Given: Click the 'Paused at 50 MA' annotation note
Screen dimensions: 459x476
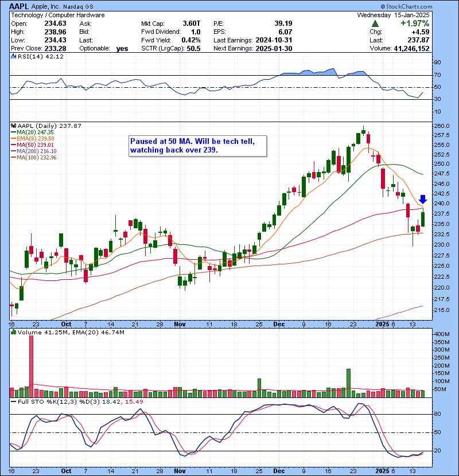Looking at the screenshot, I should click(198, 146).
